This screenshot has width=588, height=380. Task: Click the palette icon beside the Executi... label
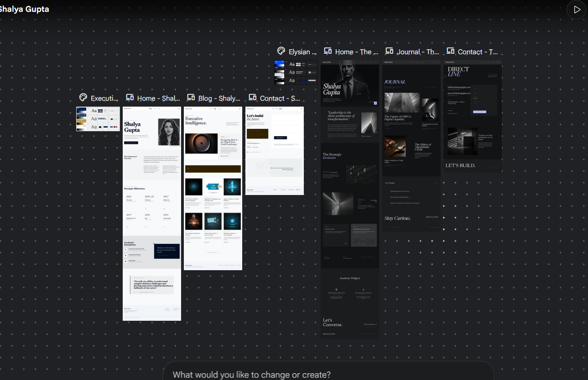pos(83,98)
